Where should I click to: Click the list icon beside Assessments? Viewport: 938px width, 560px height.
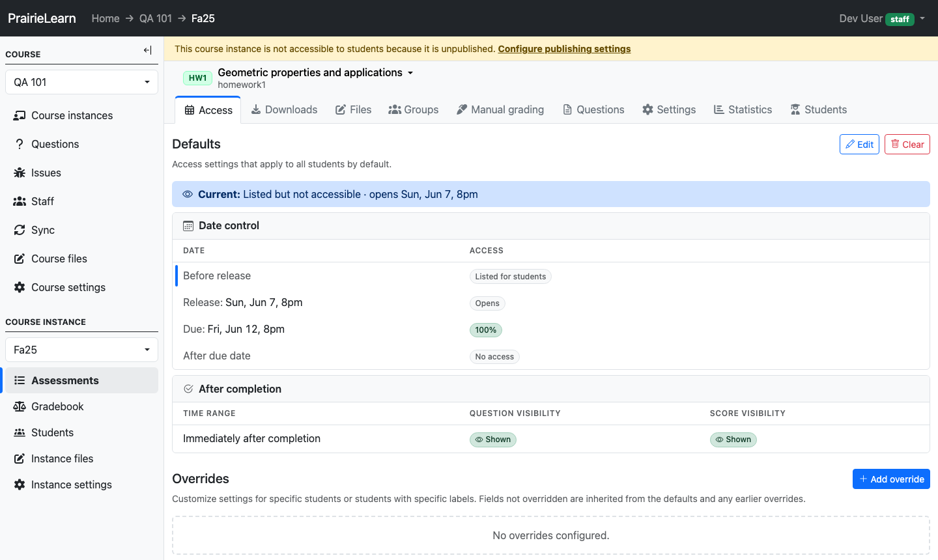(20, 380)
